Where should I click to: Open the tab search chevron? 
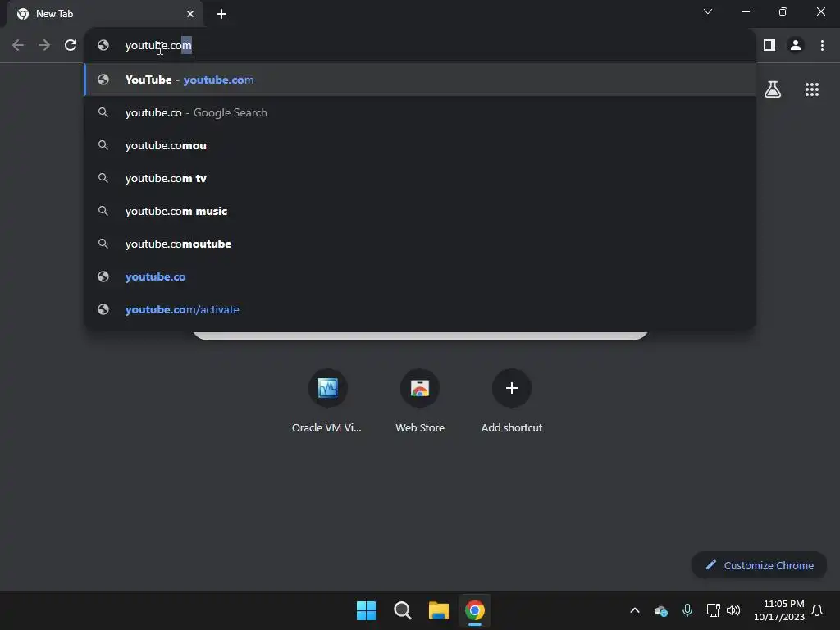(708, 11)
